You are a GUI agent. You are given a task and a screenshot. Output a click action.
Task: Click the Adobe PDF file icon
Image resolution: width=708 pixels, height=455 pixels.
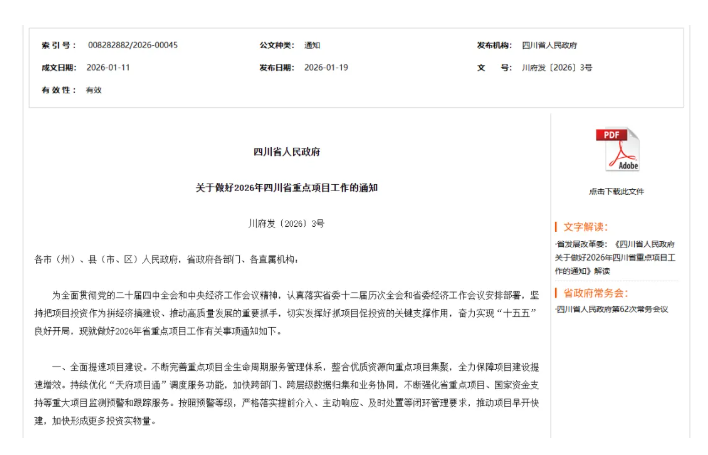click(616, 150)
